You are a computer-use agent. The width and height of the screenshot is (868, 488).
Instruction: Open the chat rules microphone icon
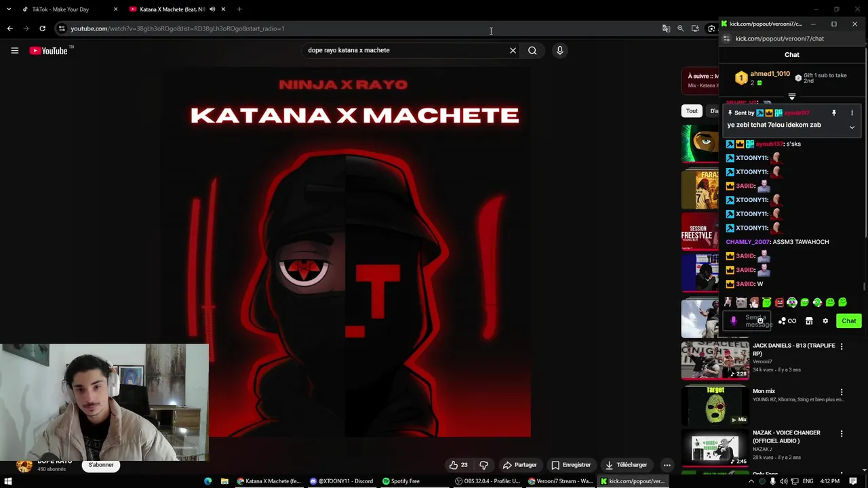click(734, 321)
